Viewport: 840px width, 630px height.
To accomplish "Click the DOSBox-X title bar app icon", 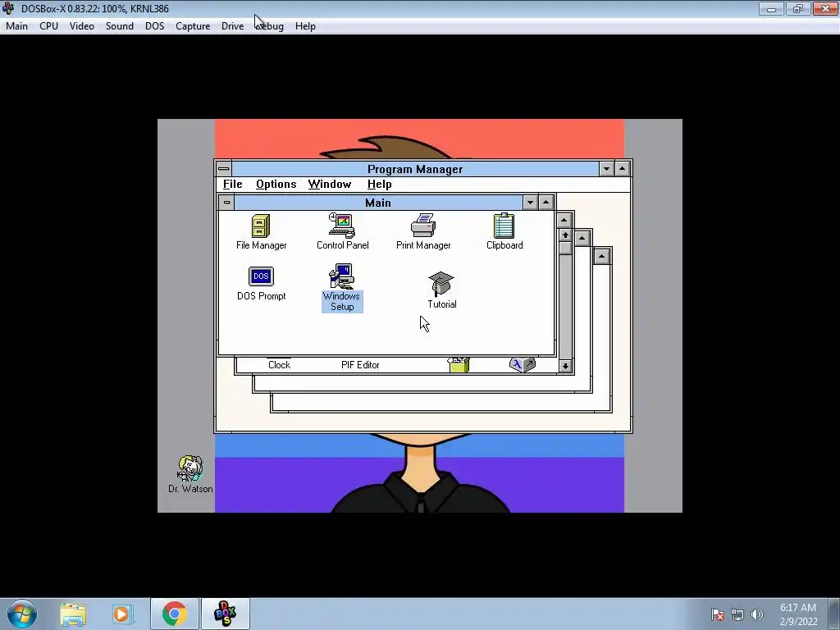I will 8,8.
